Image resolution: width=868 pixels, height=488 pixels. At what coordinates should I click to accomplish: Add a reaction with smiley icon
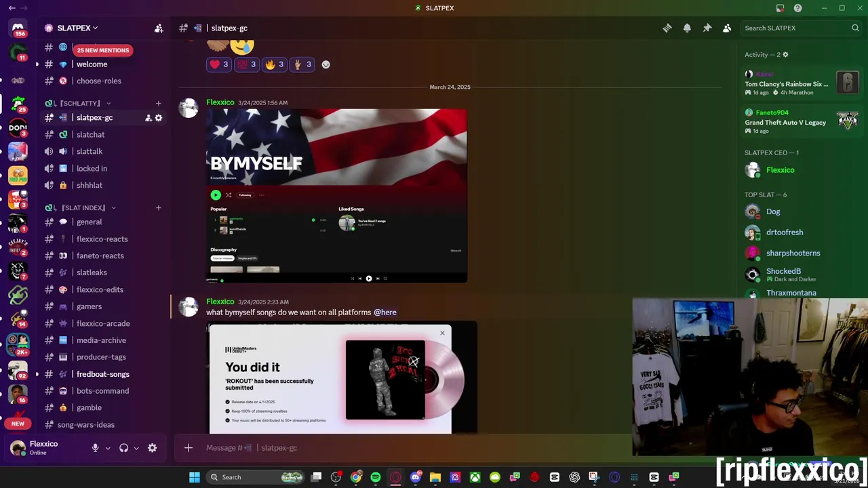click(325, 64)
